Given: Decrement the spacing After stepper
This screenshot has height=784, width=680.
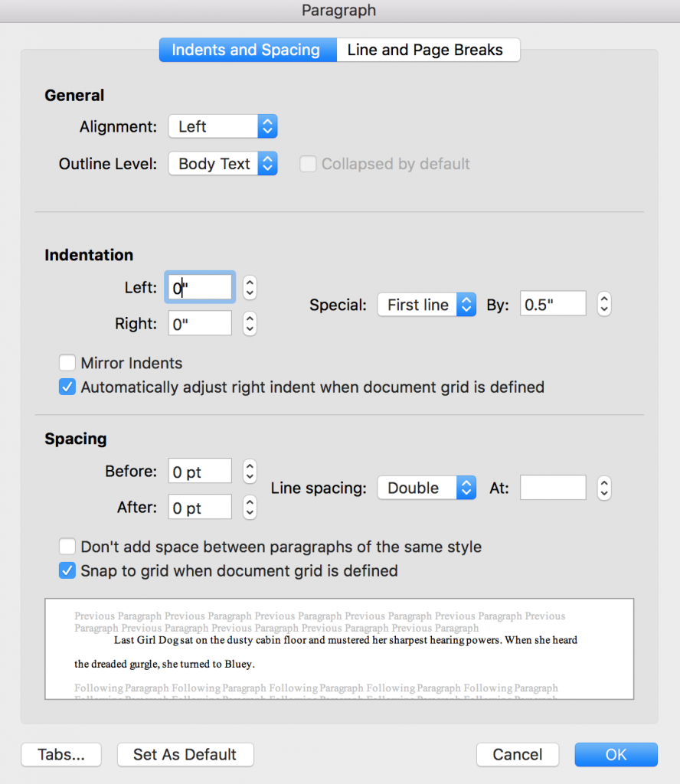Looking at the screenshot, I should 249,511.
